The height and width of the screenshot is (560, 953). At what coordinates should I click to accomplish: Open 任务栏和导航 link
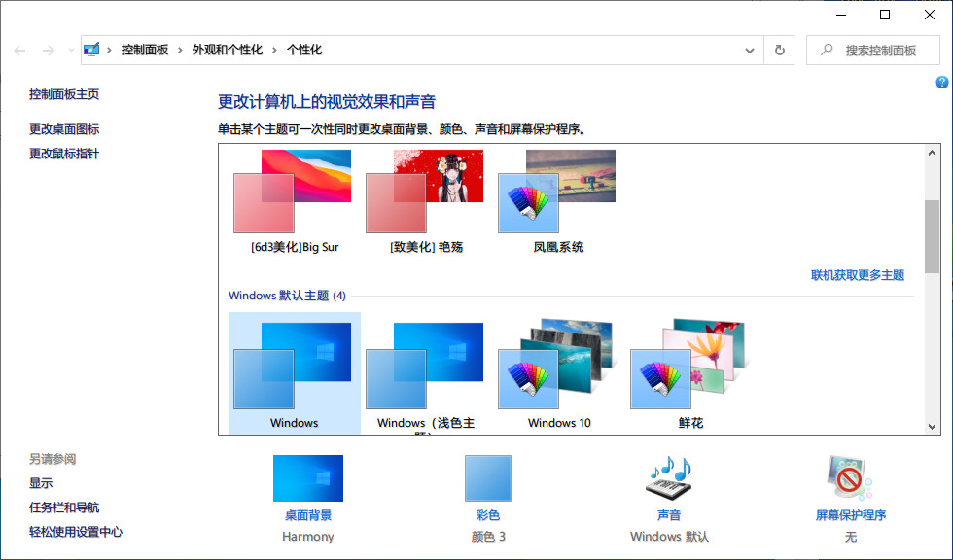[64, 507]
